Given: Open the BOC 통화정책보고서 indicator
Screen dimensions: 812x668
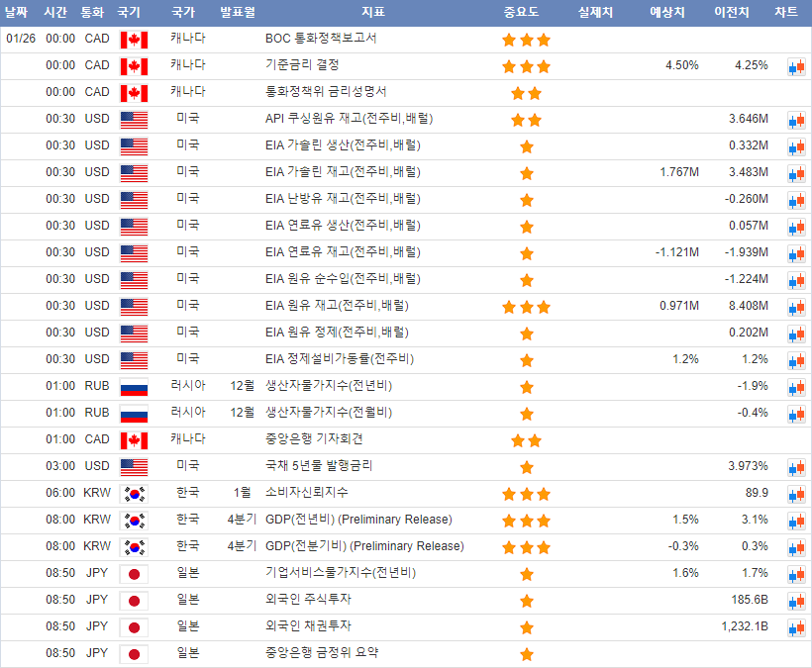Looking at the screenshot, I should (x=321, y=39).
